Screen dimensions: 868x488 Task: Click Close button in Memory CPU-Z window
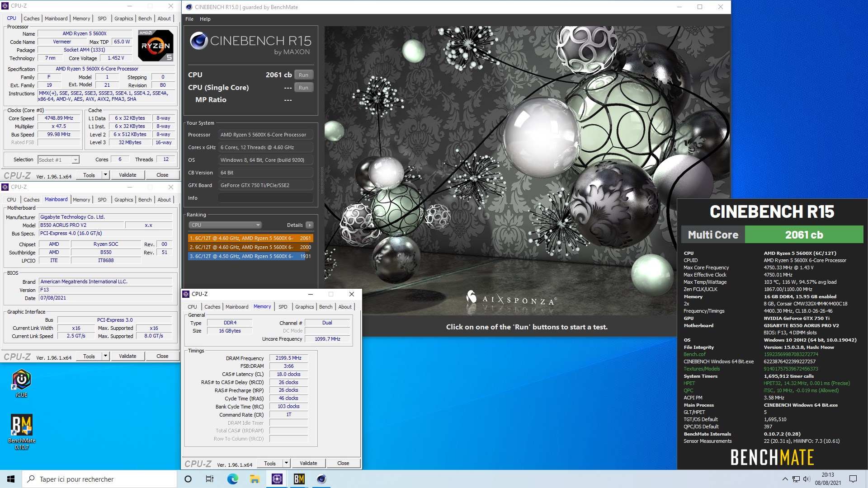point(343,463)
